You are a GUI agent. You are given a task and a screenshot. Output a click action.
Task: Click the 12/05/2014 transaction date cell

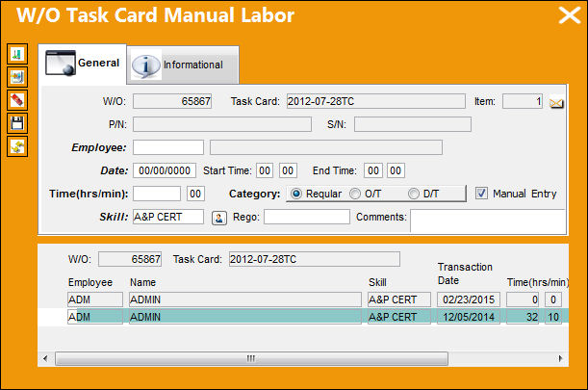(x=469, y=317)
